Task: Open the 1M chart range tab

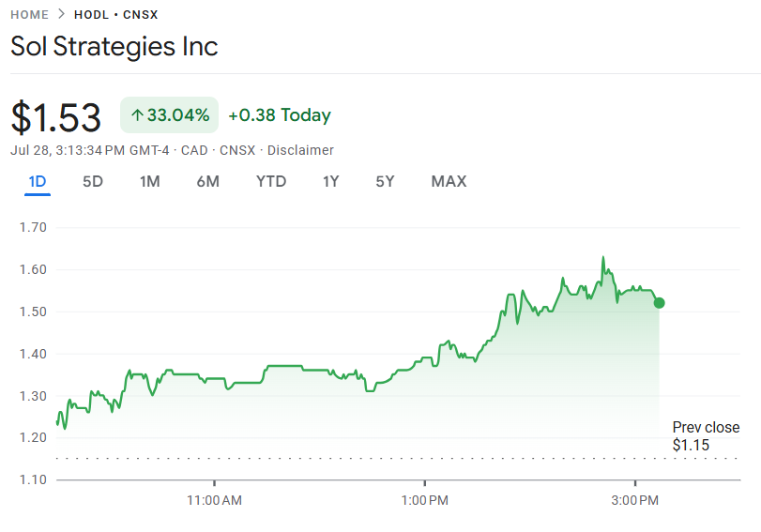Action: point(149,181)
